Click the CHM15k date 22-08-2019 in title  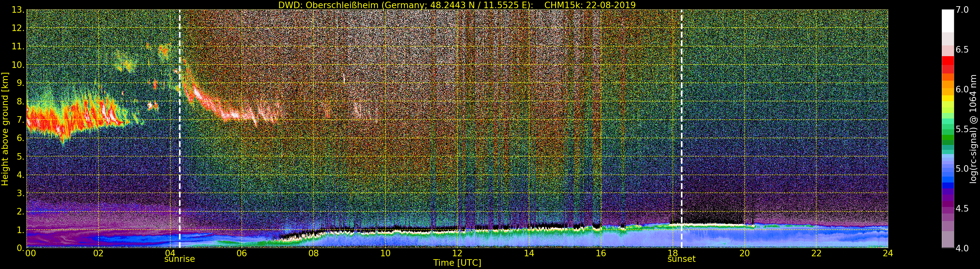pos(590,5)
